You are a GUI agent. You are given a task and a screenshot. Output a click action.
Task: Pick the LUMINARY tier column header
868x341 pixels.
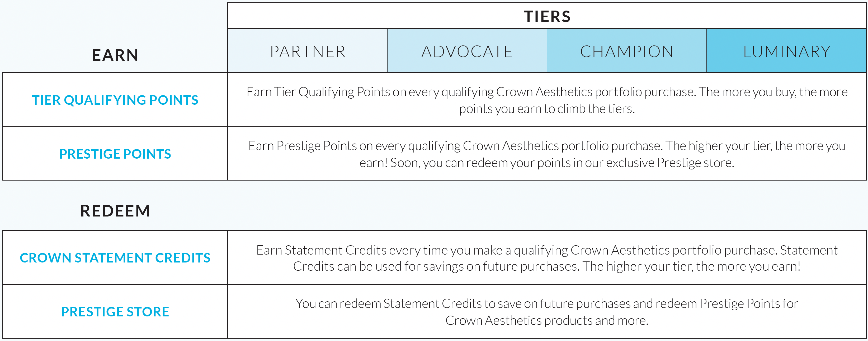[x=786, y=52]
